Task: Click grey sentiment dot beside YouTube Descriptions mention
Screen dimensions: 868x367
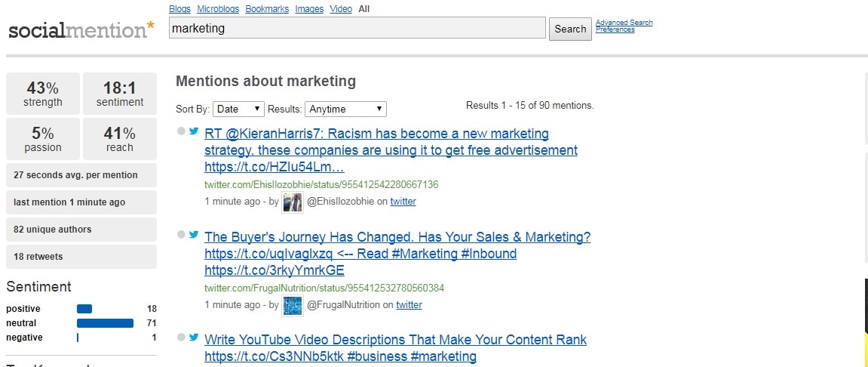Action: [181, 337]
